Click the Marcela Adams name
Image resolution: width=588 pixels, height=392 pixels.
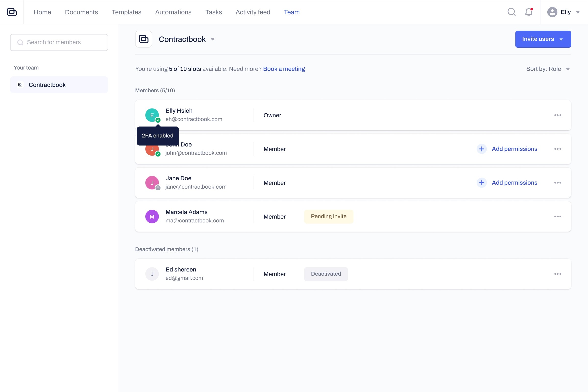click(186, 212)
